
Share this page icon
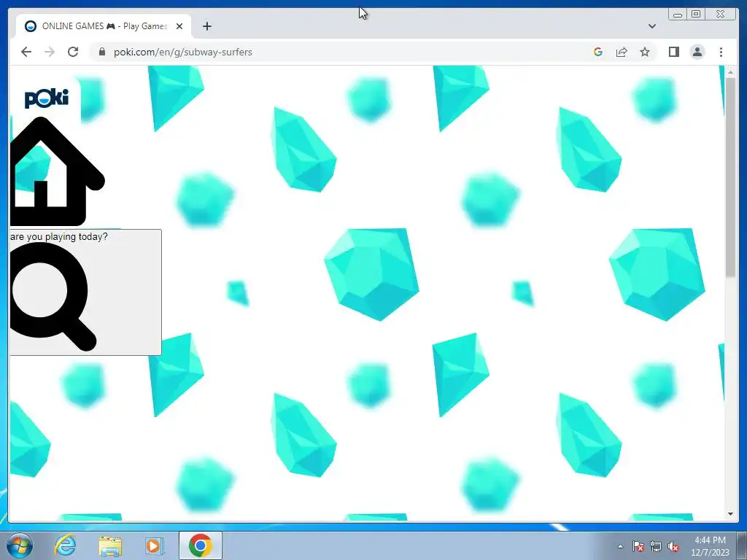(622, 52)
